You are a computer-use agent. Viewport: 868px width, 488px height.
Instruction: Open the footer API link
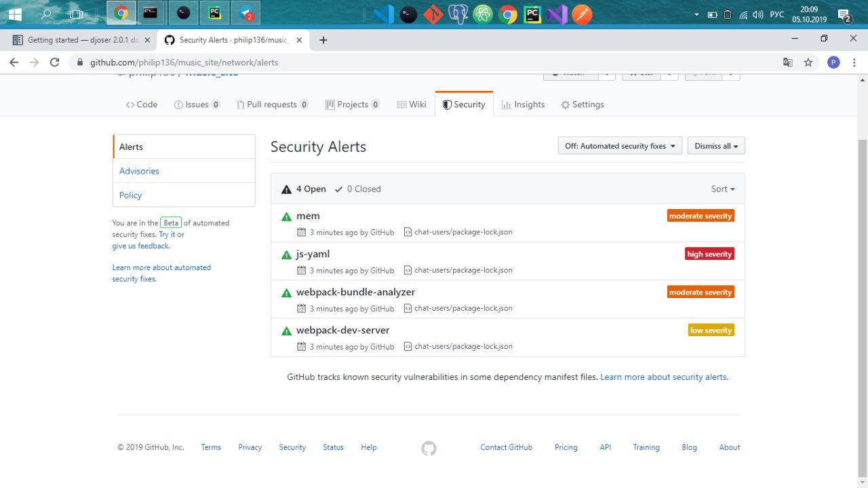[x=606, y=447]
